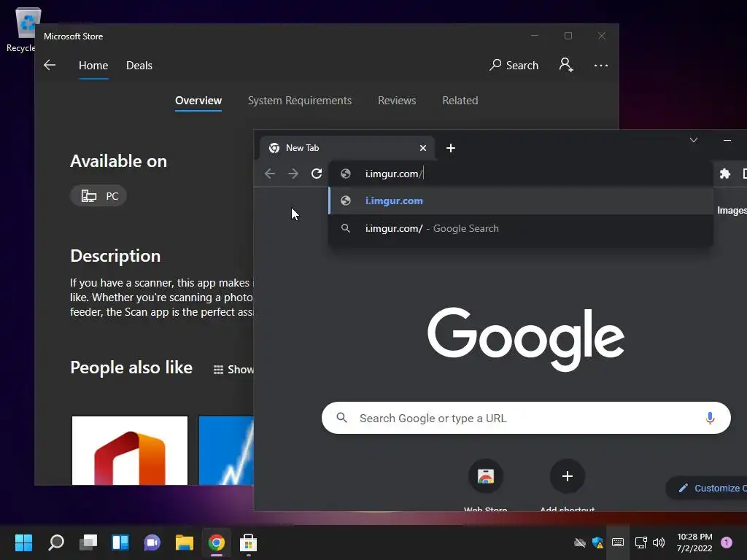Go back in Microsoft Store
747x560 pixels.
pyautogui.click(x=50, y=65)
